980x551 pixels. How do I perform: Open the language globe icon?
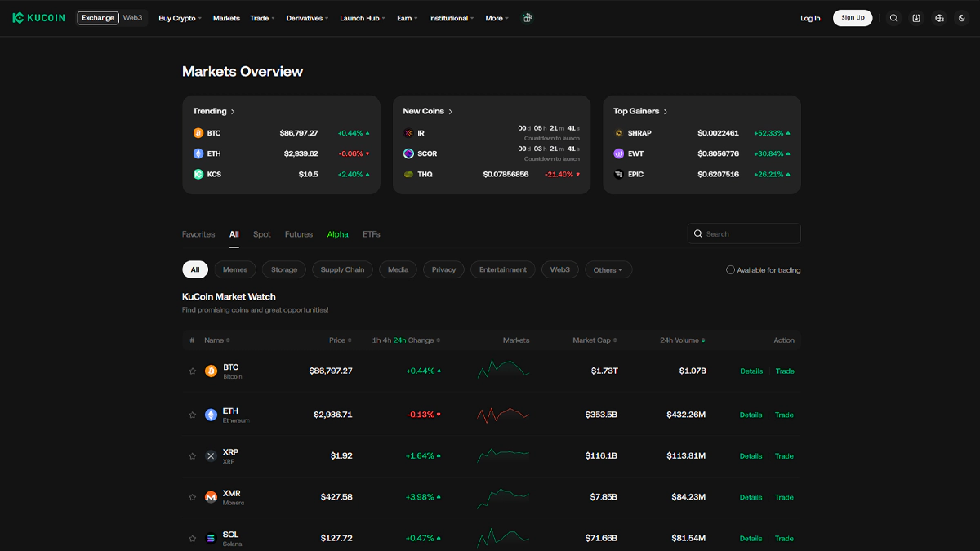939,18
